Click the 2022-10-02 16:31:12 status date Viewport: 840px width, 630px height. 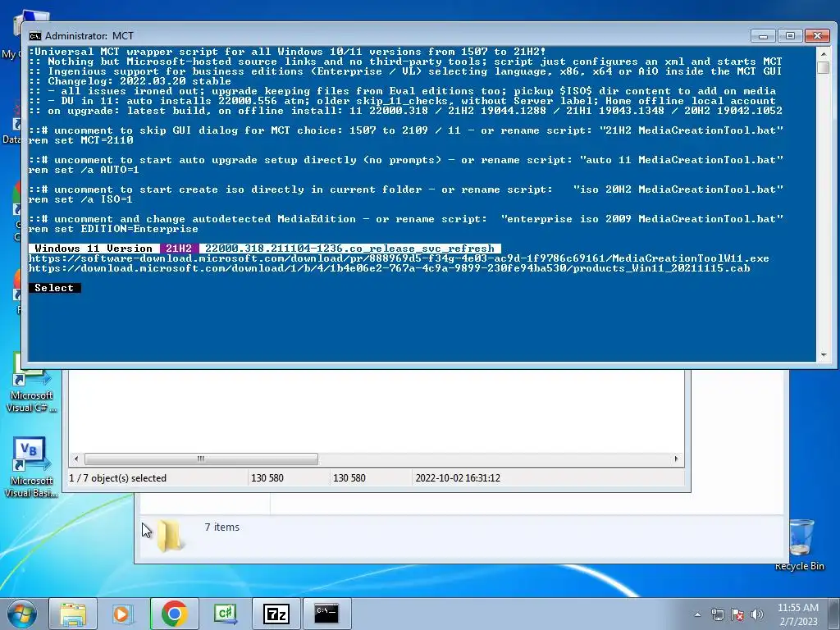point(458,478)
